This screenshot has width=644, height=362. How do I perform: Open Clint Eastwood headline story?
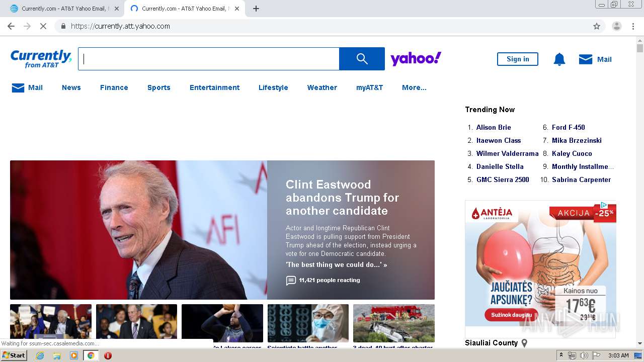coord(342,198)
